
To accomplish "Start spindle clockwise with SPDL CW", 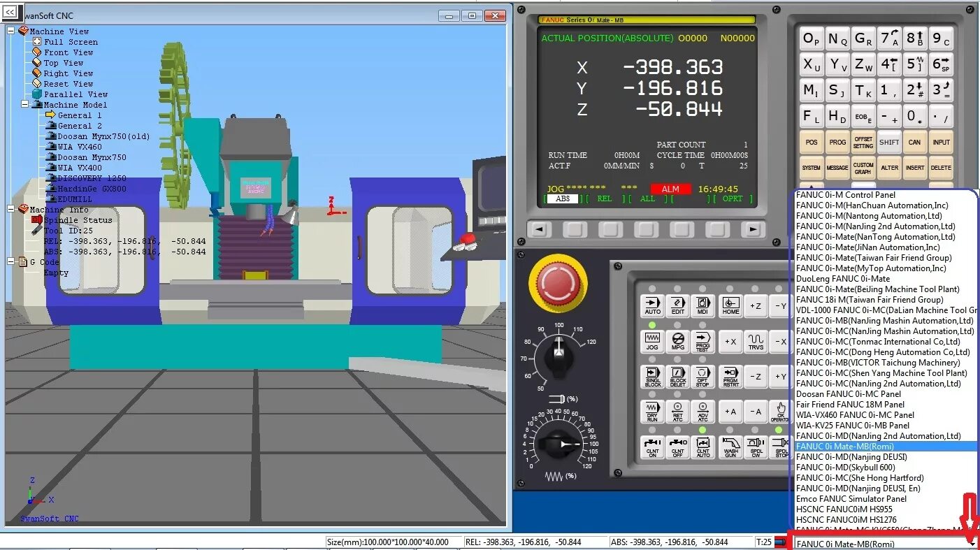I will (x=755, y=447).
